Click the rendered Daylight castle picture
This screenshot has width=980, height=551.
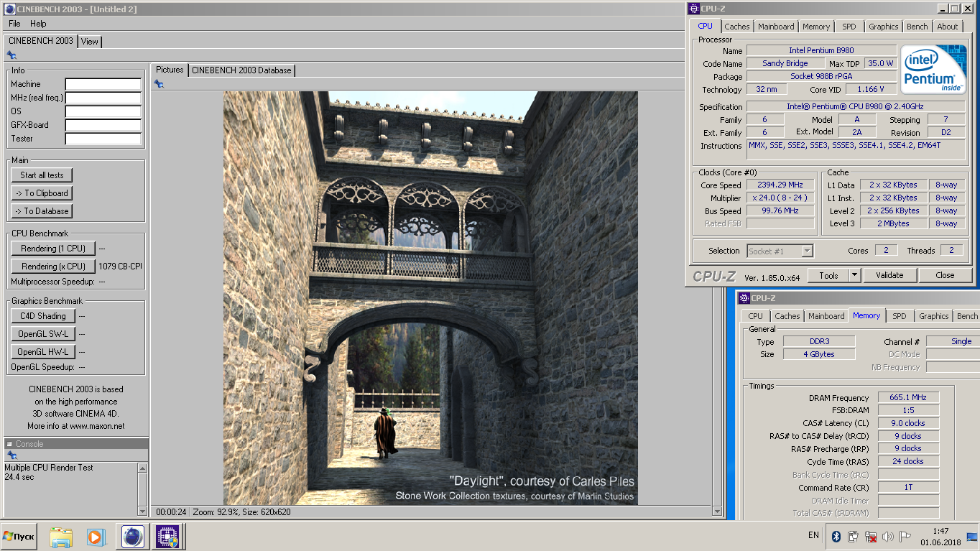[430, 298]
